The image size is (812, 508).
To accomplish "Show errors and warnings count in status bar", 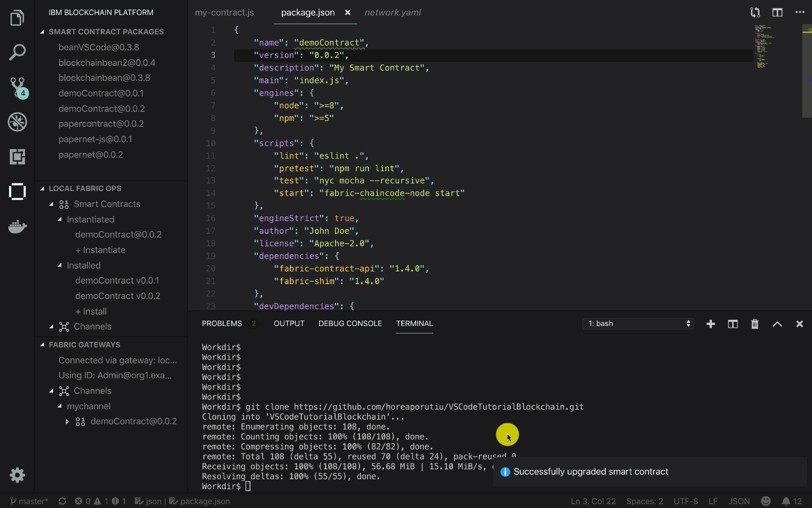I will [x=101, y=501].
